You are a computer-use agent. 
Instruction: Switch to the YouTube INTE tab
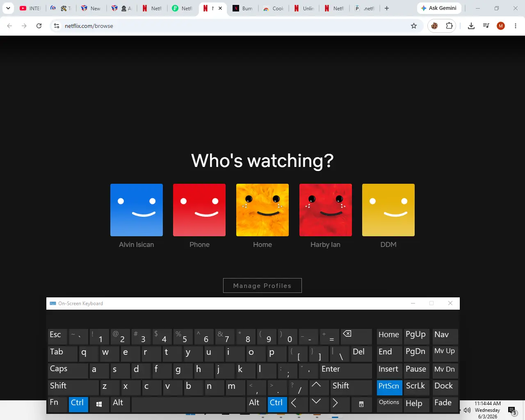click(x=30, y=8)
